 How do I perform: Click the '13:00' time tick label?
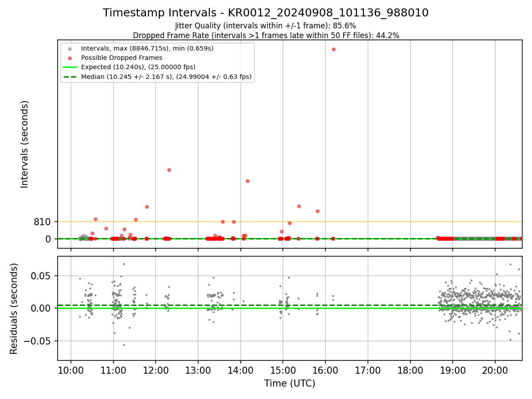198,370
